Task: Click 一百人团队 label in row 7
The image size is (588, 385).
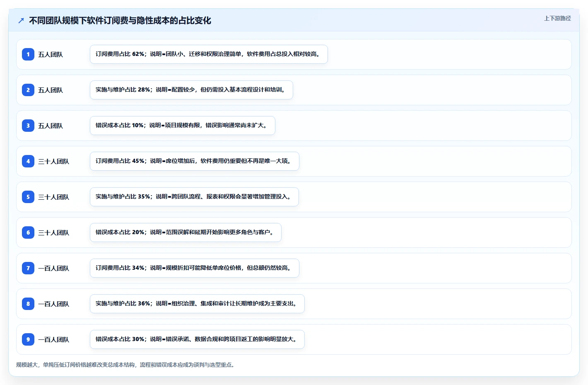Action: pos(54,268)
